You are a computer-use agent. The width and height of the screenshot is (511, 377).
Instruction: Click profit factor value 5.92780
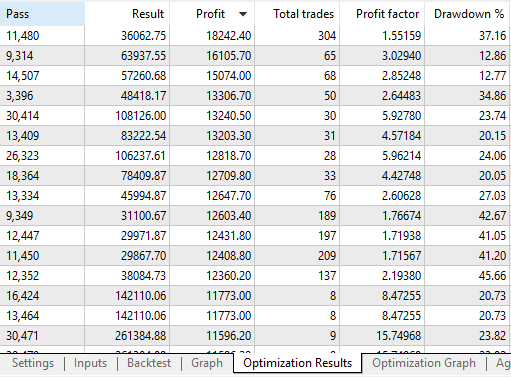(x=402, y=116)
